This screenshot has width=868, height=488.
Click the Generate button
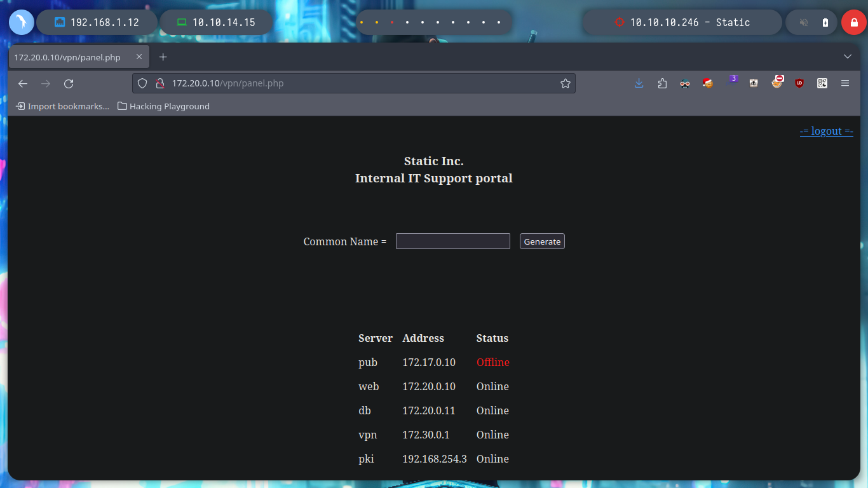542,241
